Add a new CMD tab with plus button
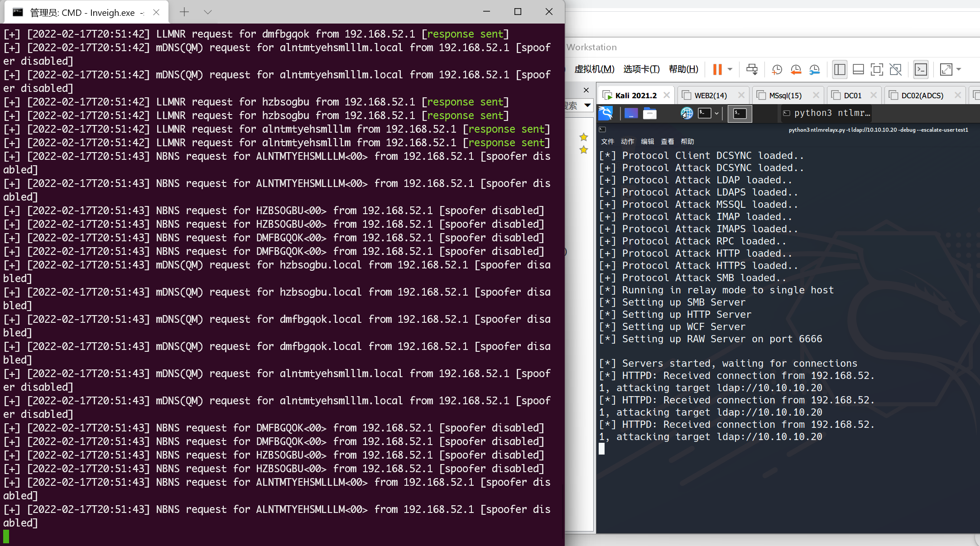Viewport: 980px width, 546px height. [x=184, y=12]
